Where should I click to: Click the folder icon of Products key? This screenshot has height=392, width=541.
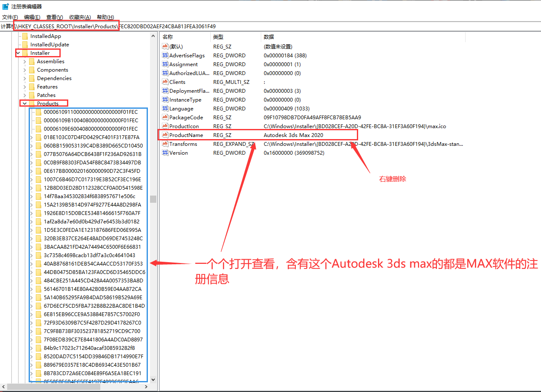[x=32, y=103]
